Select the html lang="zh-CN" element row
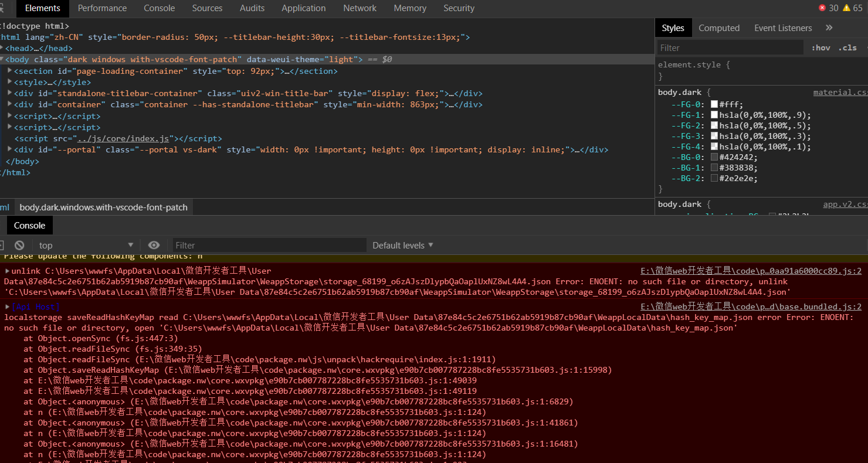Screen dimensions: 868x463 235,37
